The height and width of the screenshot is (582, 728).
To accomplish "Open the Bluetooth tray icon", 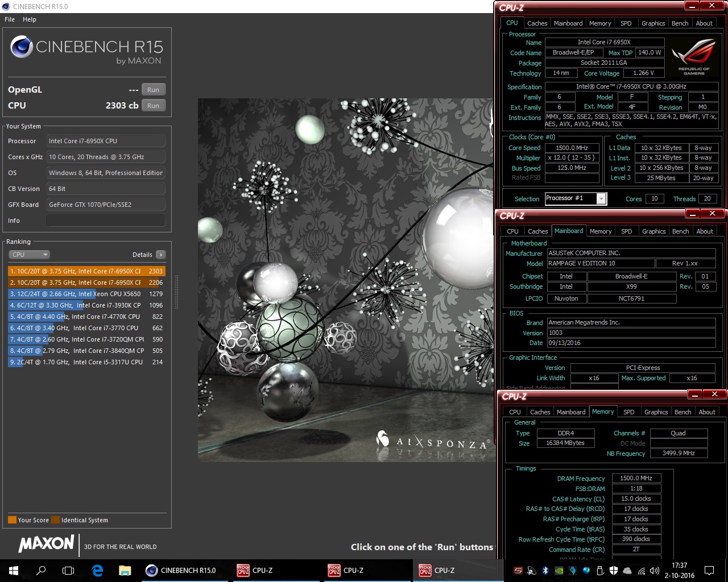I will tap(545, 571).
